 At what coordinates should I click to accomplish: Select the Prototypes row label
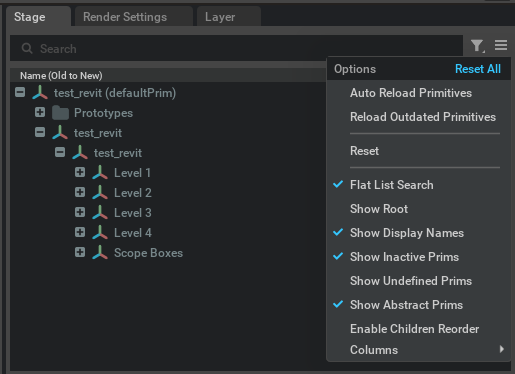tap(103, 113)
